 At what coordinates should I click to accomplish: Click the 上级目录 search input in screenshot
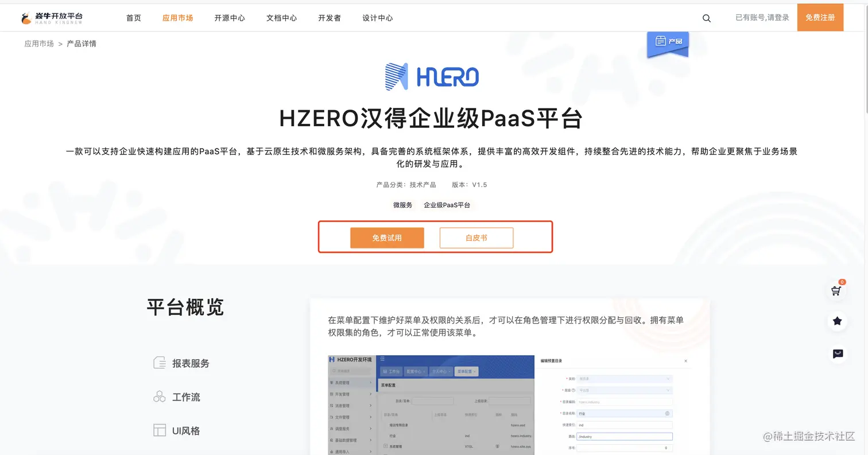(510, 401)
